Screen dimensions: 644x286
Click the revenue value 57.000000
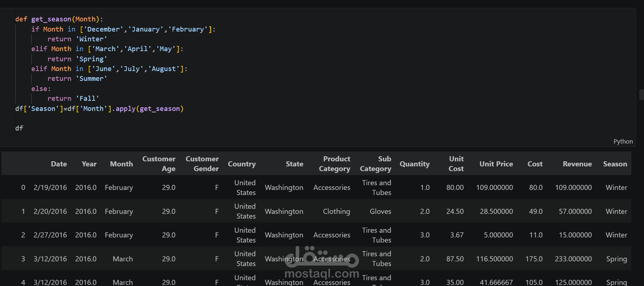(x=575, y=211)
